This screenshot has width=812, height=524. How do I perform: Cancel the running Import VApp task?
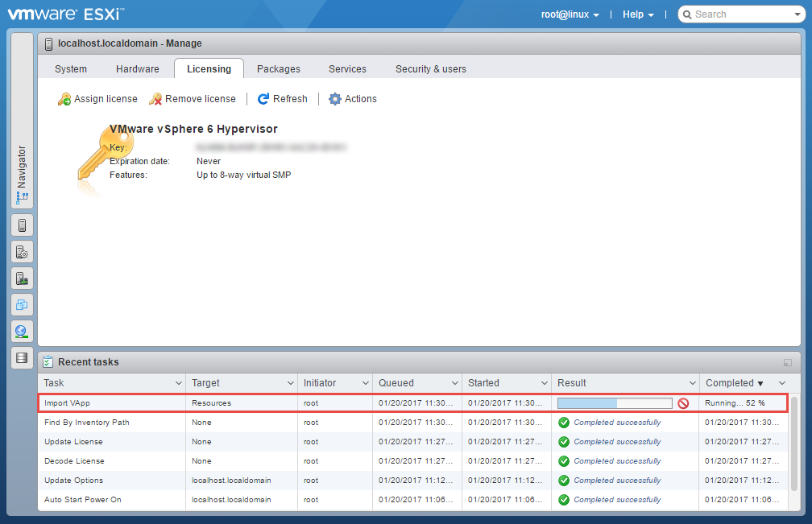pyautogui.click(x=683, y=403)
